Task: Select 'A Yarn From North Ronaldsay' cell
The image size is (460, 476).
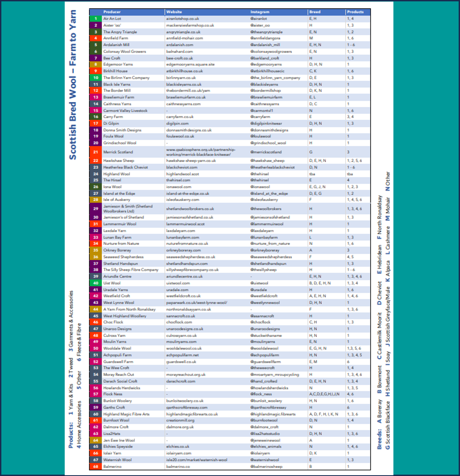Action: click(129, 309)
